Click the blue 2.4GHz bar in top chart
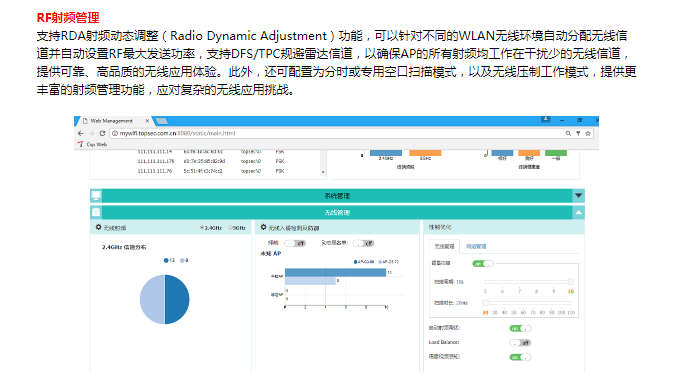The image size is (691, 392). pos(386,153)
